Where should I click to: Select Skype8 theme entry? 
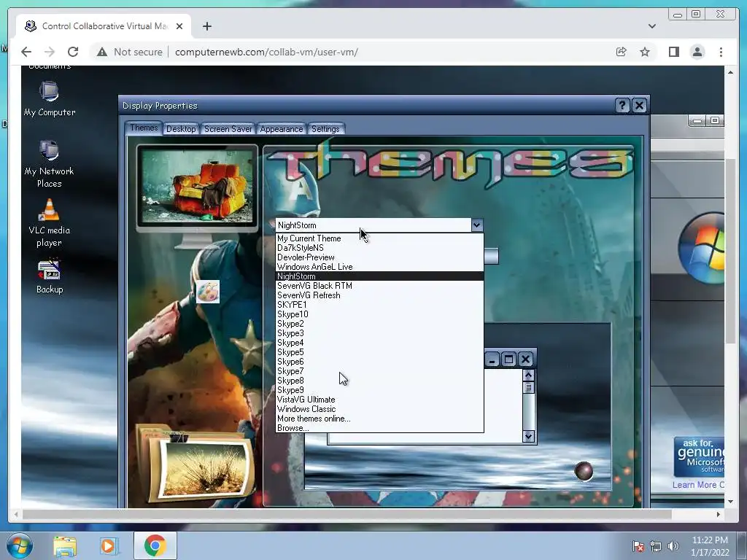click(379, 381)
